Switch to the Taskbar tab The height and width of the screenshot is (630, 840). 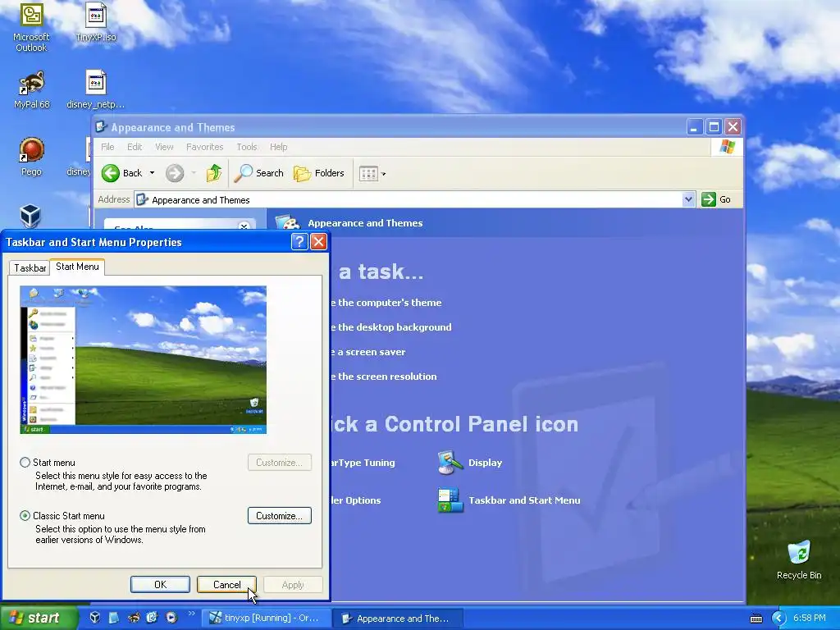coord(30,268)
